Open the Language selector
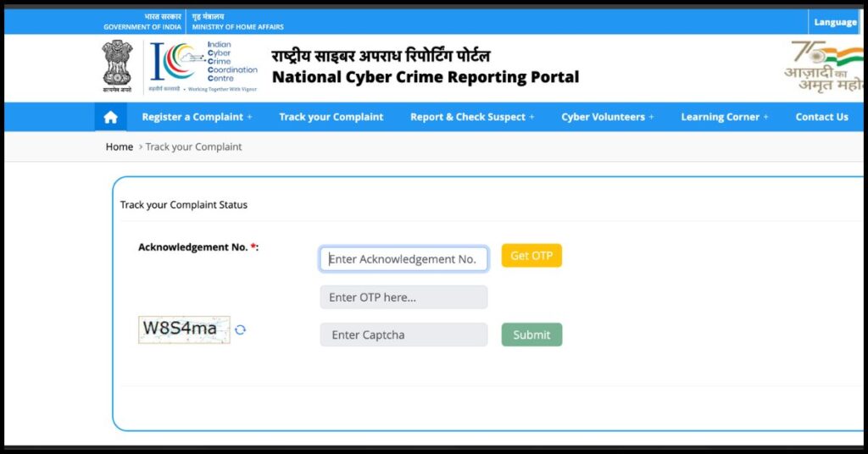This screenshot has width=868, height=454. (x=835, y=22)
